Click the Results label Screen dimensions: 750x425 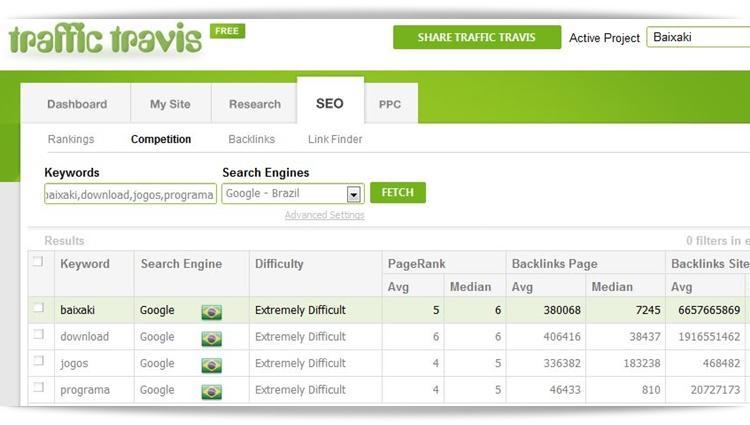[x=64, y=240]
